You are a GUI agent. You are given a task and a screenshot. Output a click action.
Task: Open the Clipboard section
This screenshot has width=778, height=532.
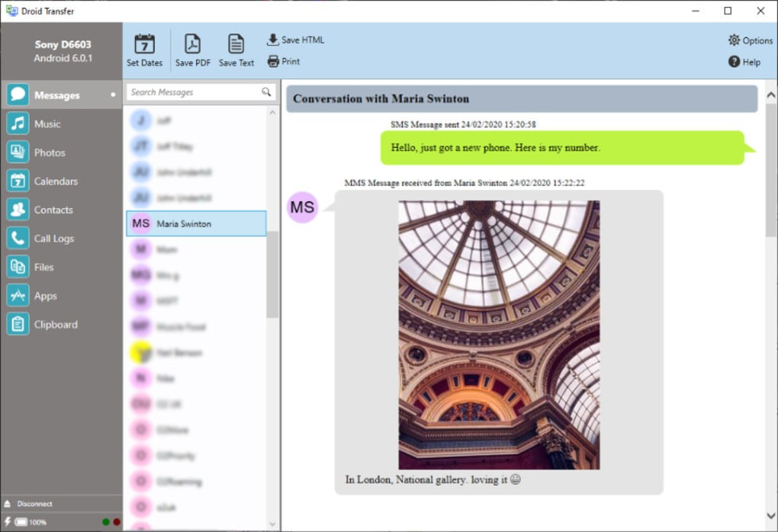point(18,324)
